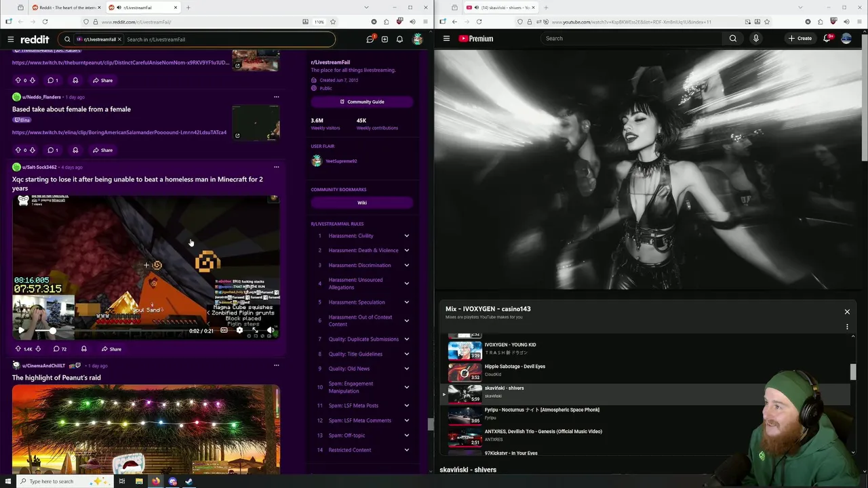Open Reddit window Firefox application menu

point(426,22)
